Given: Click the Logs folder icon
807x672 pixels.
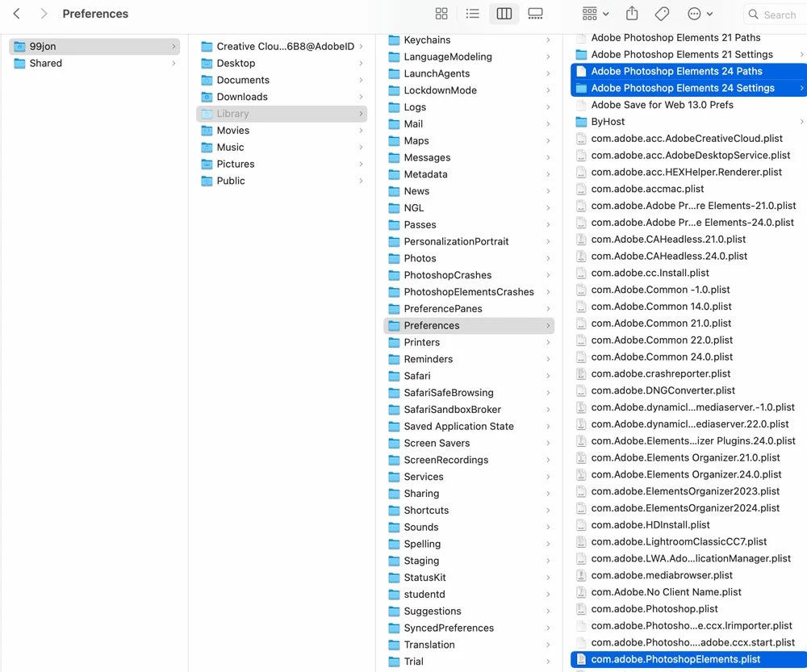Looking at the screenshot, I should (395, 107).
